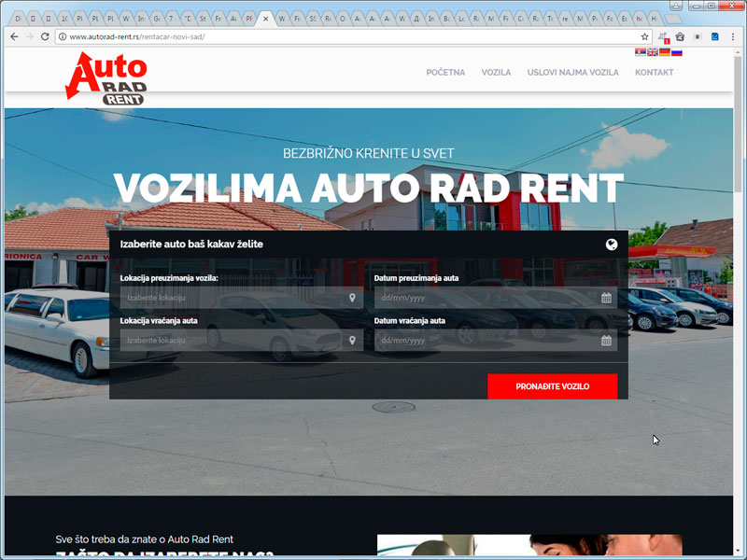Click the text Izaberite auto baš kakav želite
Viewport: 747px width, 560px height.
[x=191, y=245]
